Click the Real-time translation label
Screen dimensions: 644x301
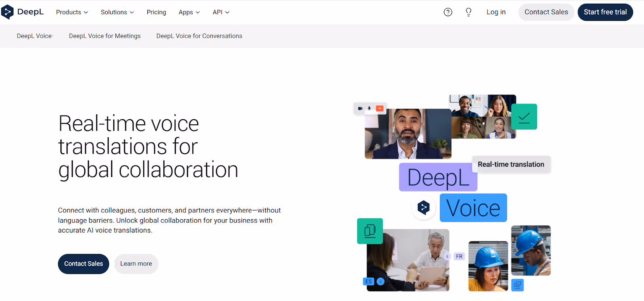point(511,164)
